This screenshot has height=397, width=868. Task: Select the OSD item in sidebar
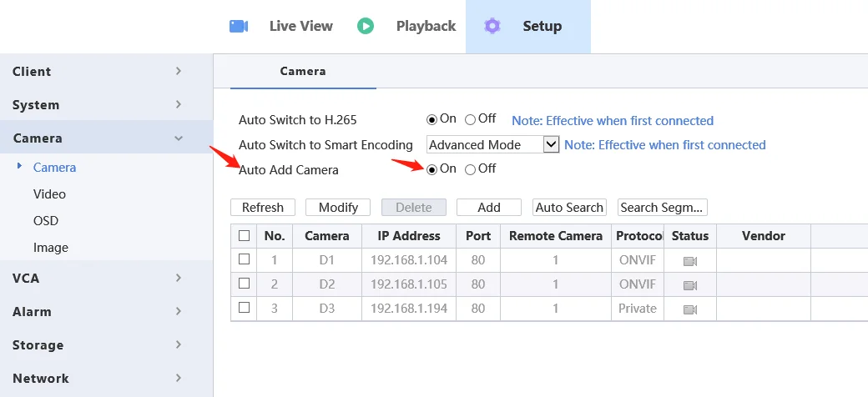(46, 221)
